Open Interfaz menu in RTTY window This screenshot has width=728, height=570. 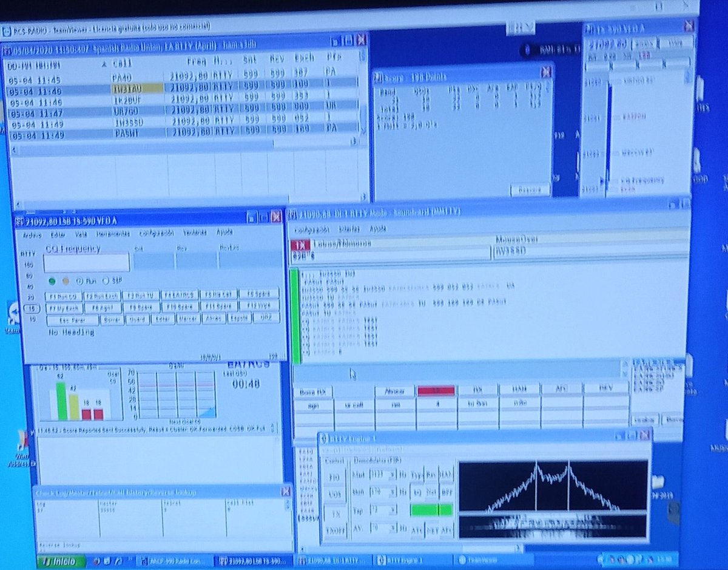coord(348,229)
